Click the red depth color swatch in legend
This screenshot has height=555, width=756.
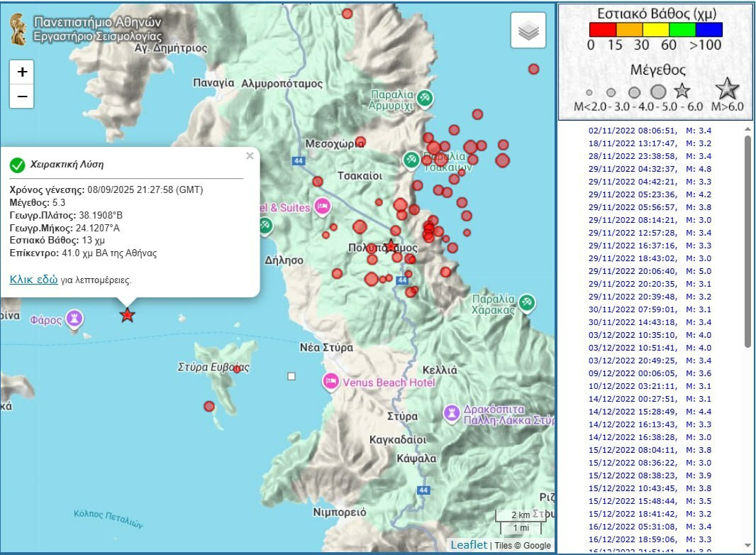(x=603, y=29)
